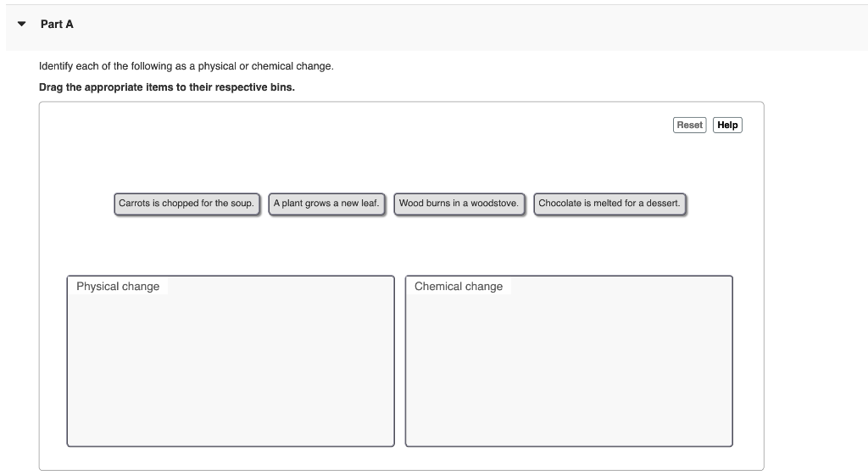This screenshot has width=868, height=475.
Task: Click the Chemical change bin
Action: click(x=569, y=361)
